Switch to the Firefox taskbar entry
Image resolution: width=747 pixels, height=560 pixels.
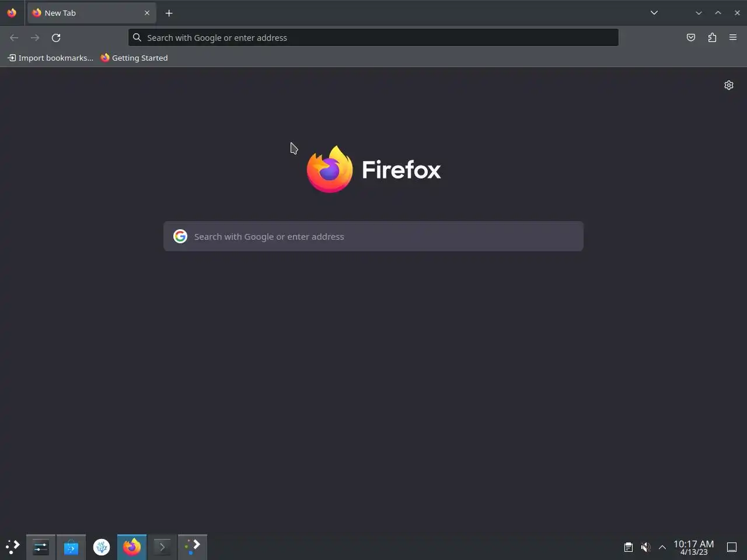point(132,547)
